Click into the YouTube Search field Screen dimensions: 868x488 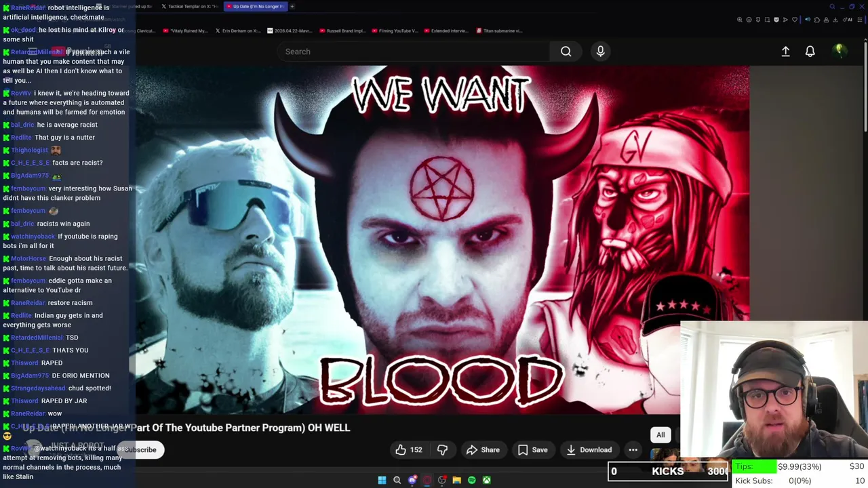414,52
